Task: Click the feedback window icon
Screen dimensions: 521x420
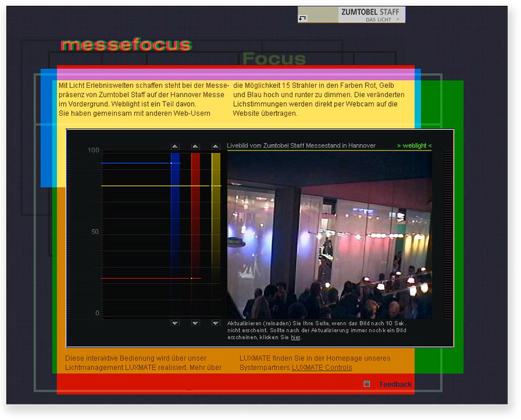Action: click(367, 384)
